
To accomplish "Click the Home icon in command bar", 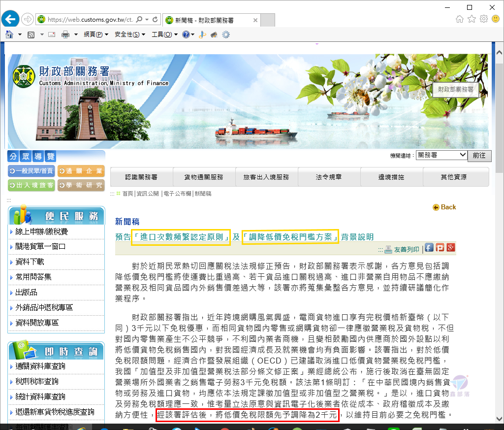I will click(9, 34).
